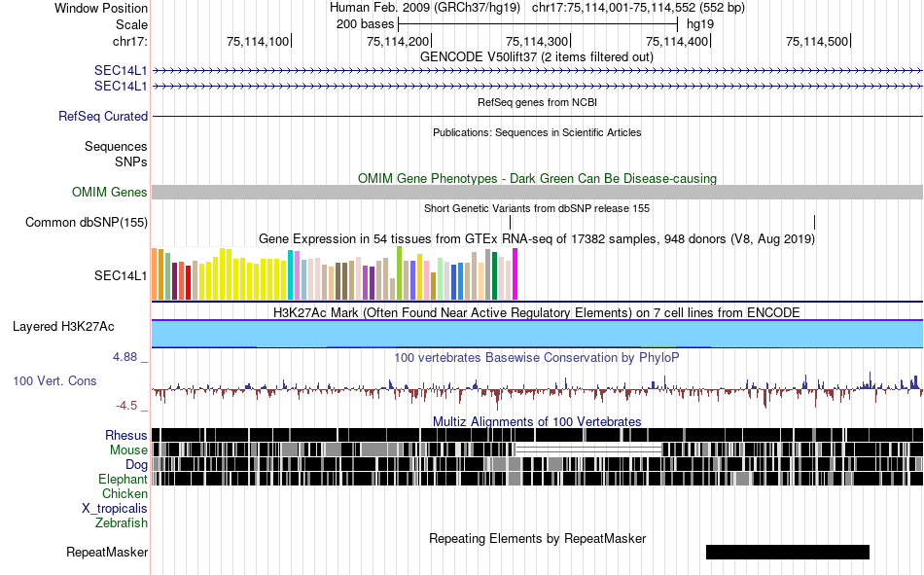Click the Window Position label

(101, 8)
